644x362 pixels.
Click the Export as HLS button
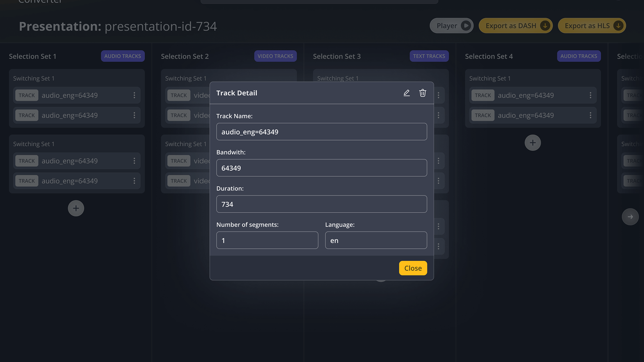[x=592, y=25]
